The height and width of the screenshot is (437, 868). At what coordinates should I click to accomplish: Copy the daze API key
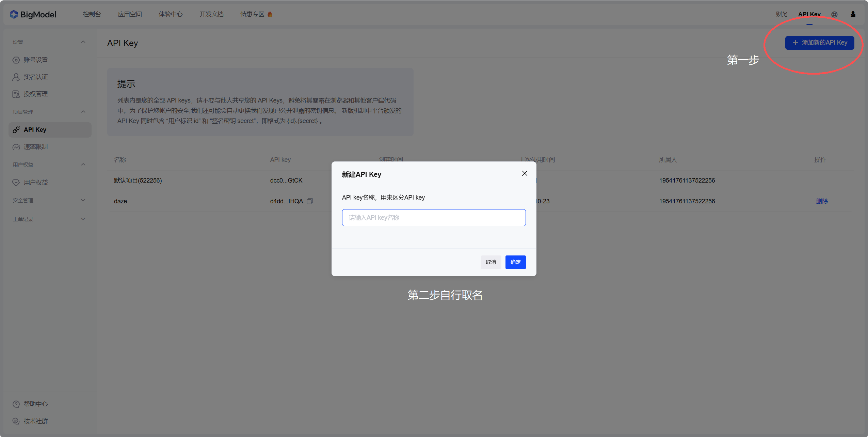click(x=310, y=201)
